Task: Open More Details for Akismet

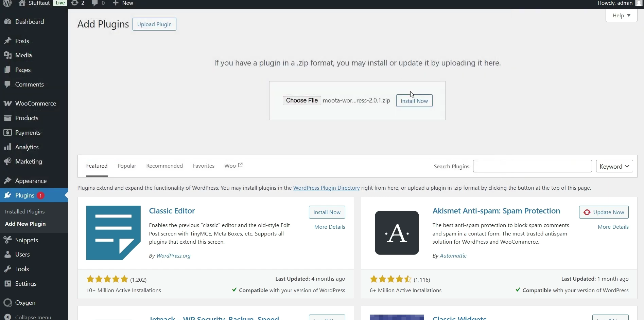Action: point(613,227)
